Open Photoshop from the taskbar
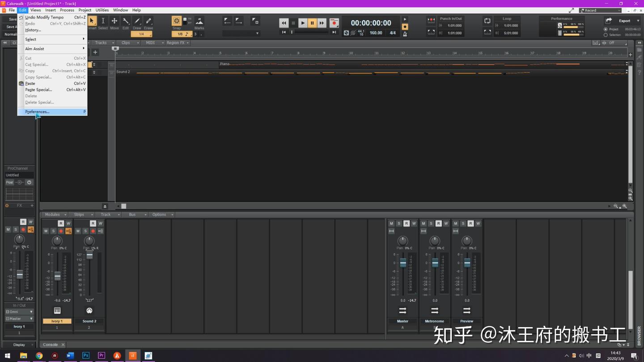Viewport: 644px width, 362px height. tap(86, 355)
